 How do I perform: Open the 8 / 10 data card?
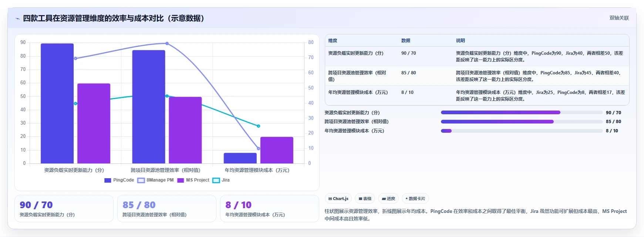point(270,209)
